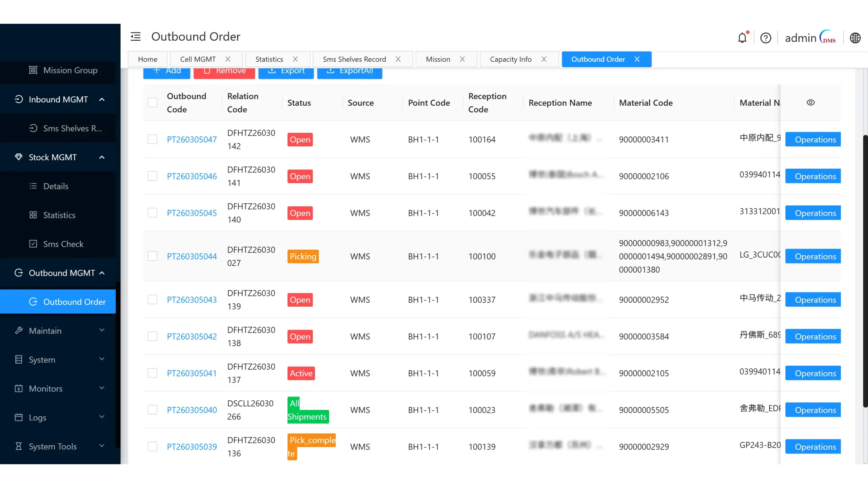
Task: Click the column visibility eye icon
Action: (x=810, y=103)
